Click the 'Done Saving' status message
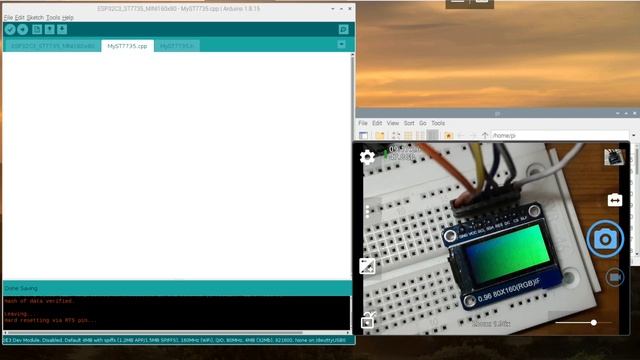 [21, 288]
